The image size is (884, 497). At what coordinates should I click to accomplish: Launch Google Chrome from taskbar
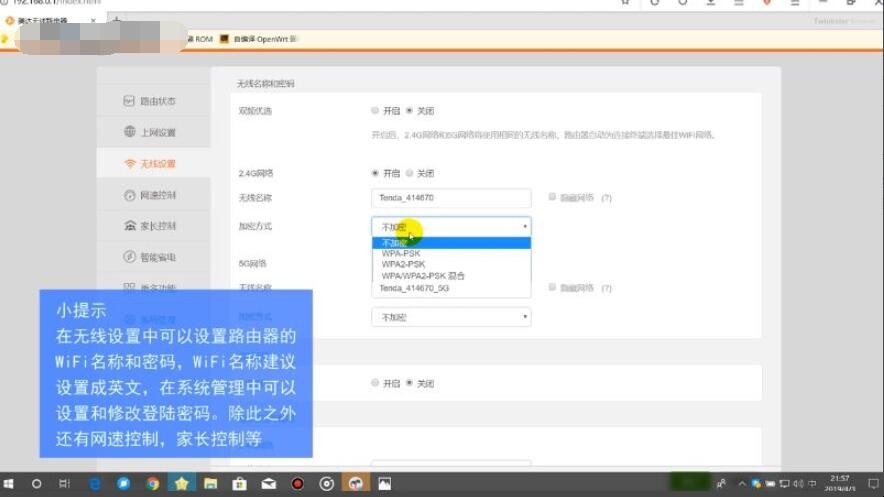[x=152, y=483]
